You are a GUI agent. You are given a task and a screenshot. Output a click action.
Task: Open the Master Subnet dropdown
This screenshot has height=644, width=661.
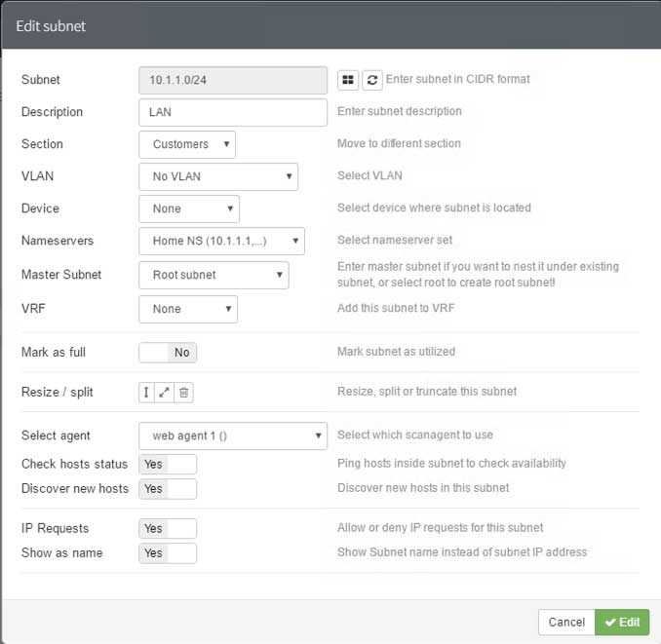[x=214, y=275]
